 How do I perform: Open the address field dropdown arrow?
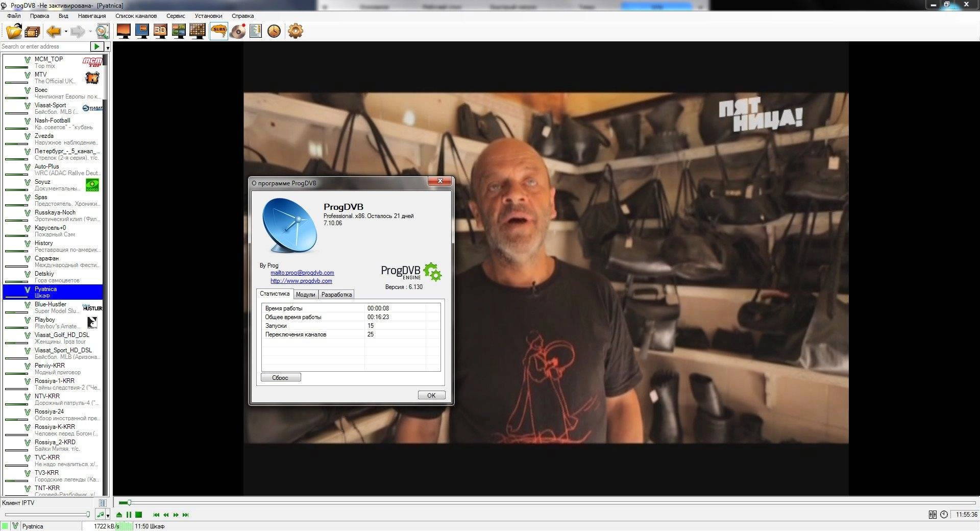point(108,47)
